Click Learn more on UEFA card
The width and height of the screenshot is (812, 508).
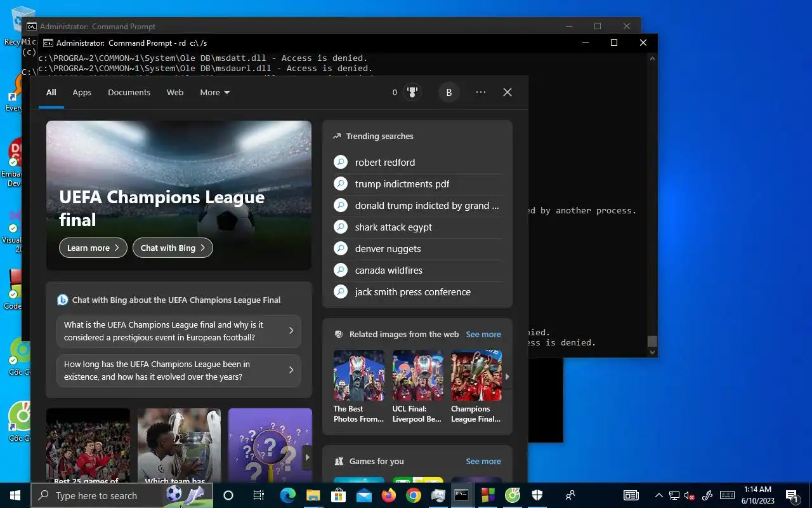pos(93,248)
